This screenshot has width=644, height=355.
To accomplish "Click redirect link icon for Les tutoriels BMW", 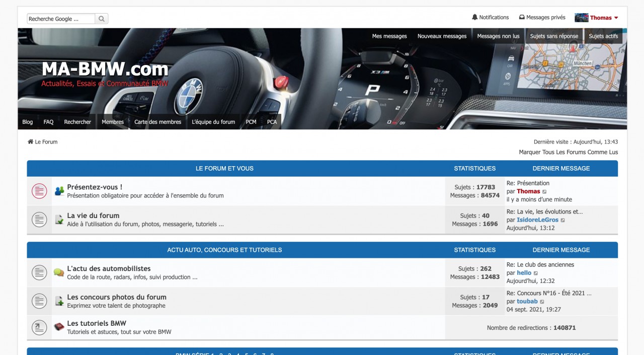I will pos(39,327).
